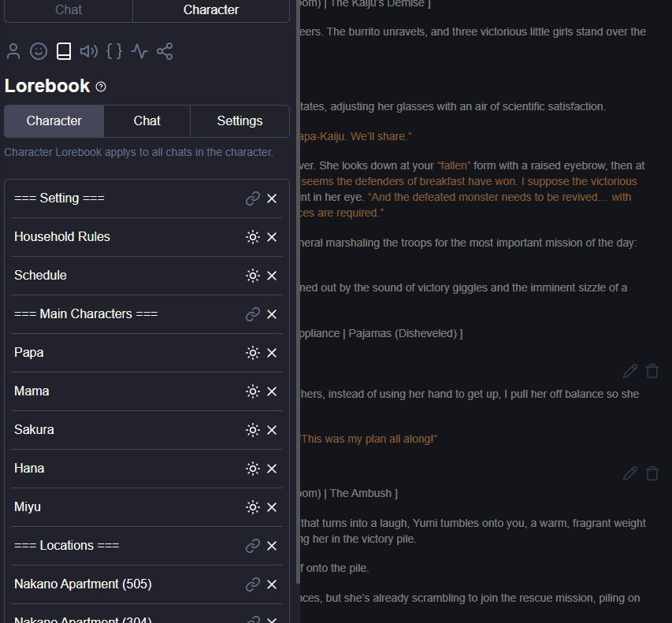Switch to the top Character tab
The width and height of the screenshot is (672, 623).
[211, 10]
